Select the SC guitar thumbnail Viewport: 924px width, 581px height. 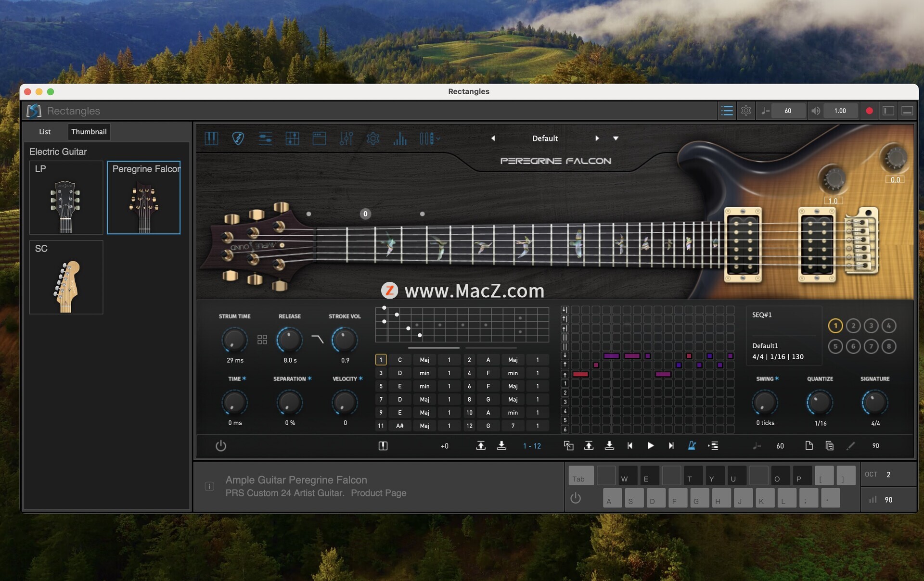pyautogui.click(x=66, y=277)
